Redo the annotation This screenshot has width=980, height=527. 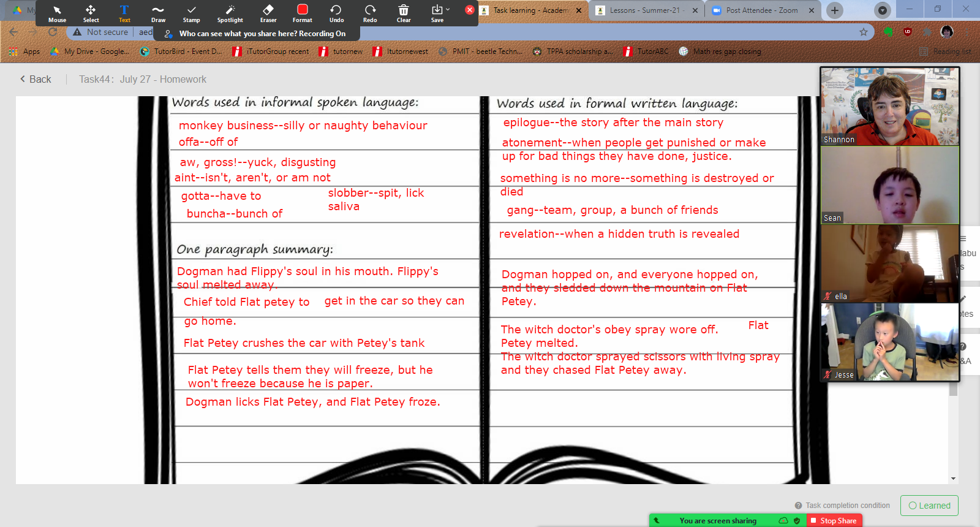coord(370,13)
